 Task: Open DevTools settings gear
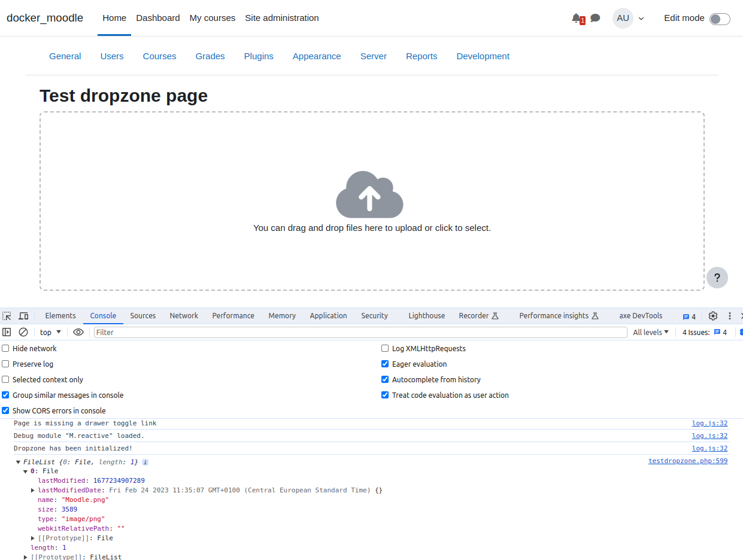pyautogui.click(x=713, y=316)
